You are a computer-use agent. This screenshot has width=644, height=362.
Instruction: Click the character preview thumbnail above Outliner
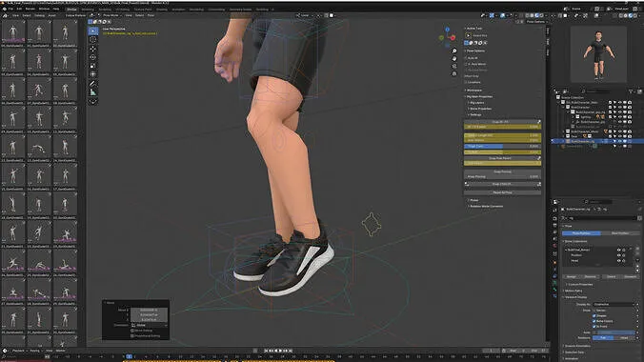coord(598,54)
